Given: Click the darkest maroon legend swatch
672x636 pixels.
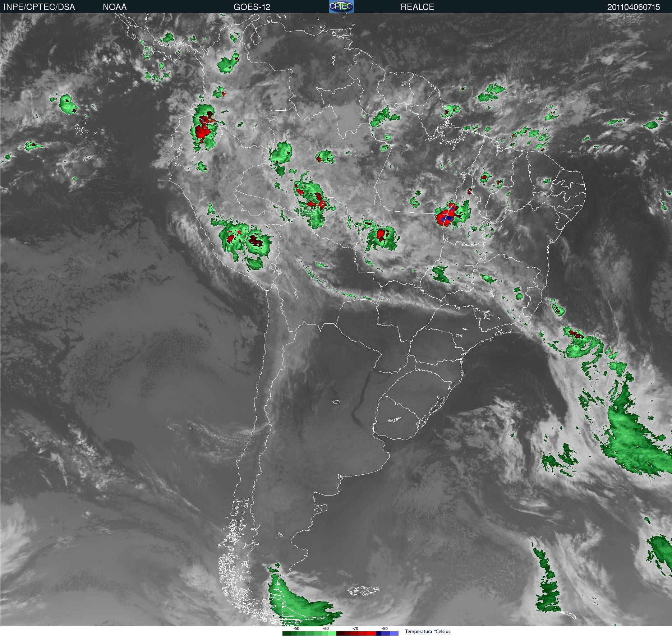Looking at the screenshot, I should click(341, 633).
